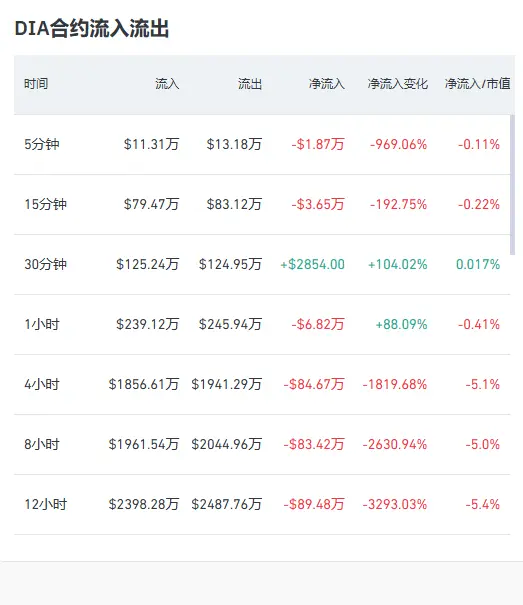Select the 12小时 row label
The height and width of the screenshot is (605, 523).
[x=46, y=504]
